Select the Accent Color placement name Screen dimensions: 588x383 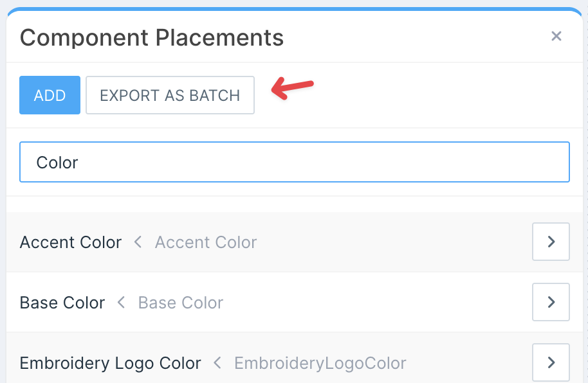point(71,242)
